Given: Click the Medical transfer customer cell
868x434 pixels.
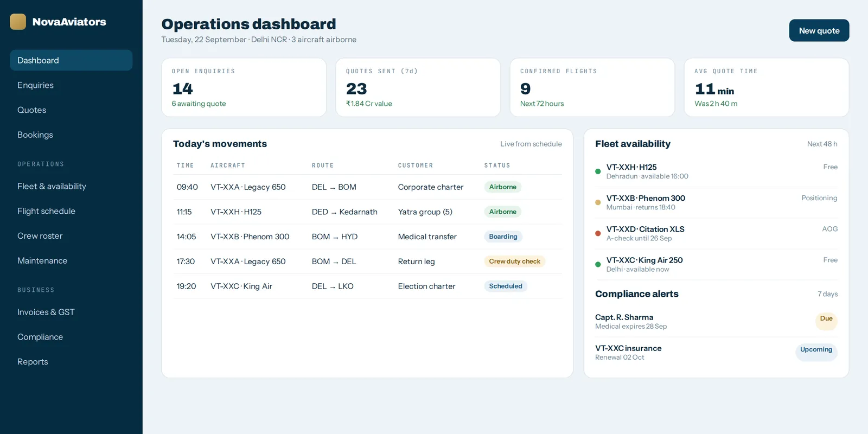Looking at the screenshot, I should [427, 237].
